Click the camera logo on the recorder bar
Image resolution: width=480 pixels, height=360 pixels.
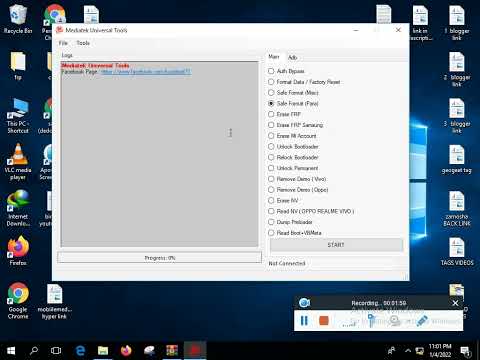(304, 303)
